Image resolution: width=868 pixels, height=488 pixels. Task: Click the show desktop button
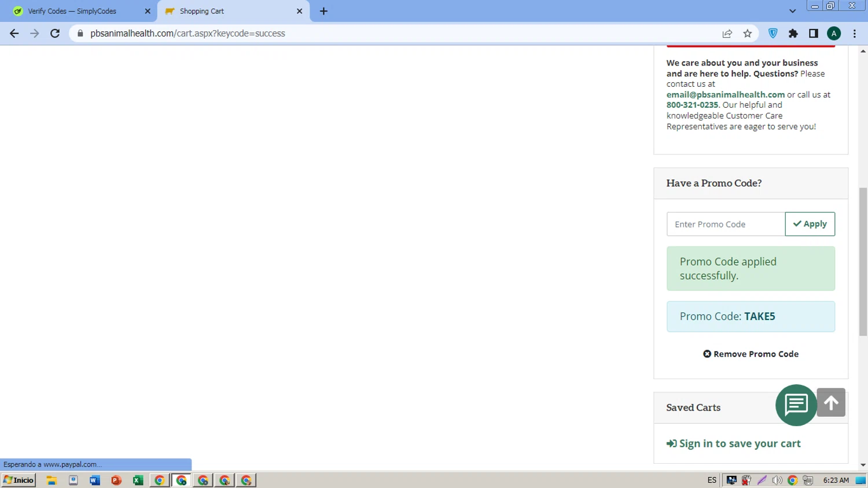coord(860,480)
